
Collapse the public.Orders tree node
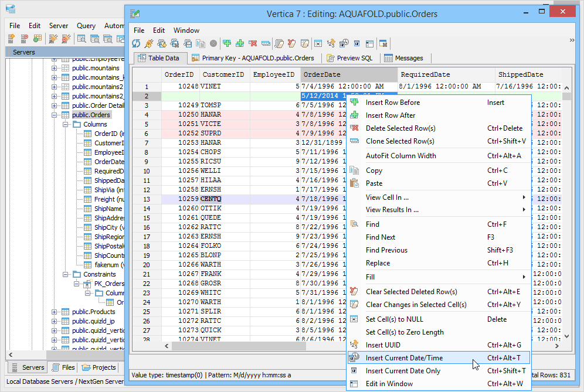[x=55, y=115]
